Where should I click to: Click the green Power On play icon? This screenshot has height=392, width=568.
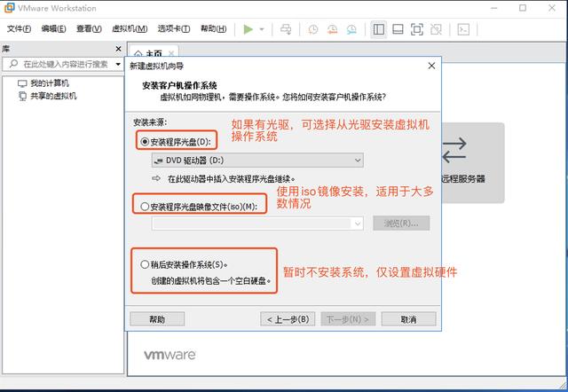(248, 29)
